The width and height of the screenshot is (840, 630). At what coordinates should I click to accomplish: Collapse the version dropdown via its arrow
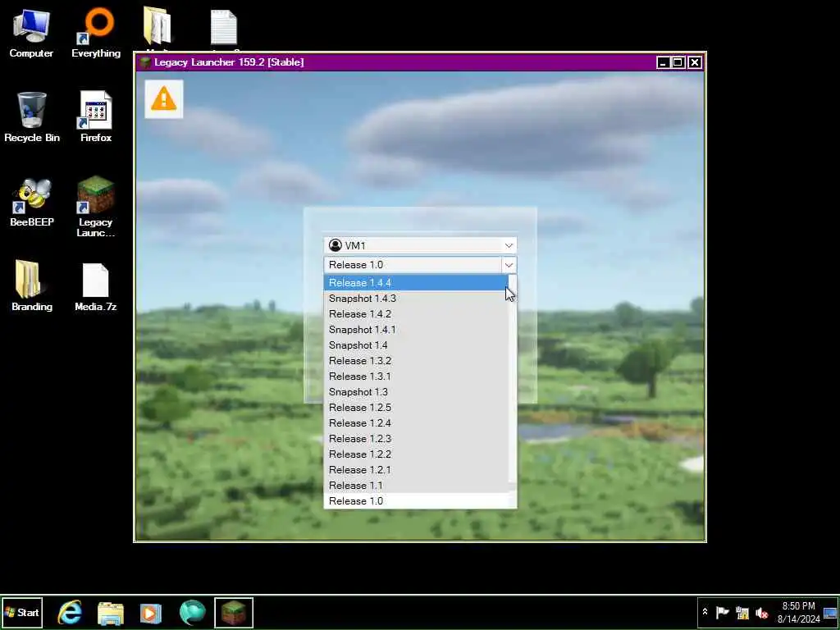509,265
